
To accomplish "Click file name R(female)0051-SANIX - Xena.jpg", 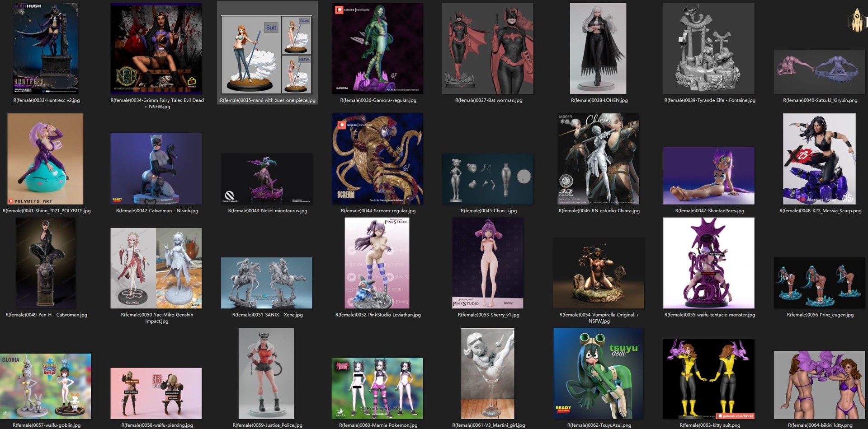I will tap(268, 315).
